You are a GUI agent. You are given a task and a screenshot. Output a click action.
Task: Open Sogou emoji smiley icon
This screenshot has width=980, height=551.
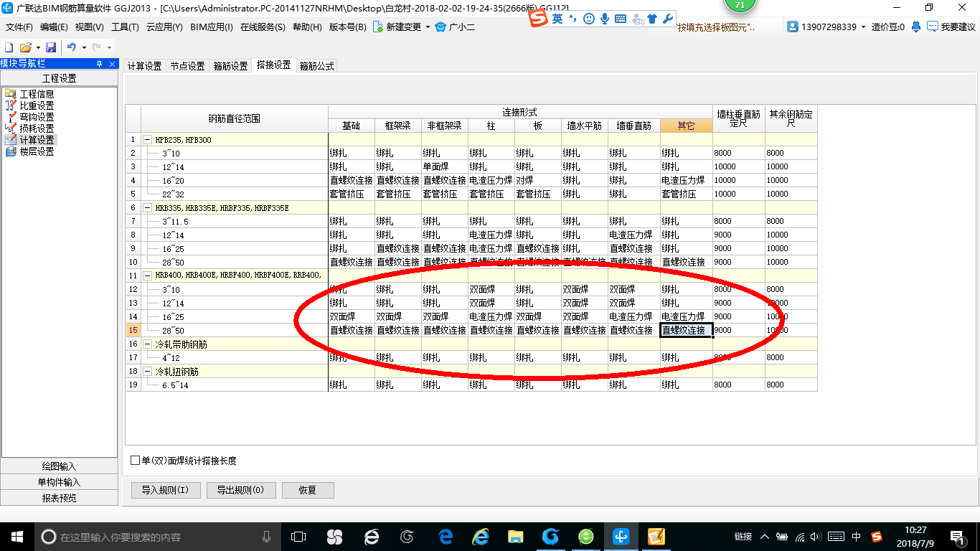589,19
